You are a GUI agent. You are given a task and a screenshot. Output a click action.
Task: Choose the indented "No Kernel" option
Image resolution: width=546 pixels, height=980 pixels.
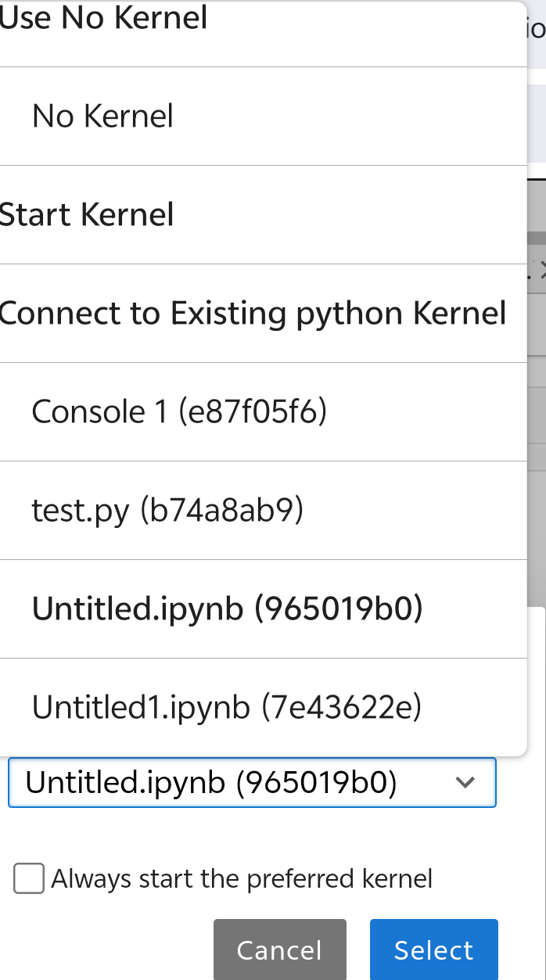pos(102,117)
